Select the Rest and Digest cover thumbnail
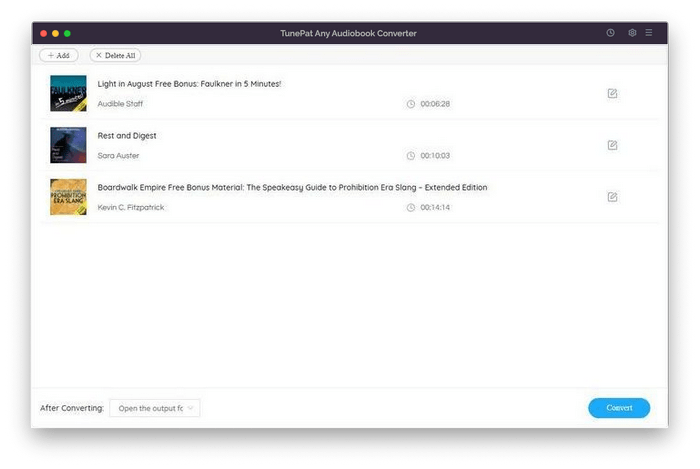Screen dimensions: 700x469 pyautogui.click(x=68, y=145)
